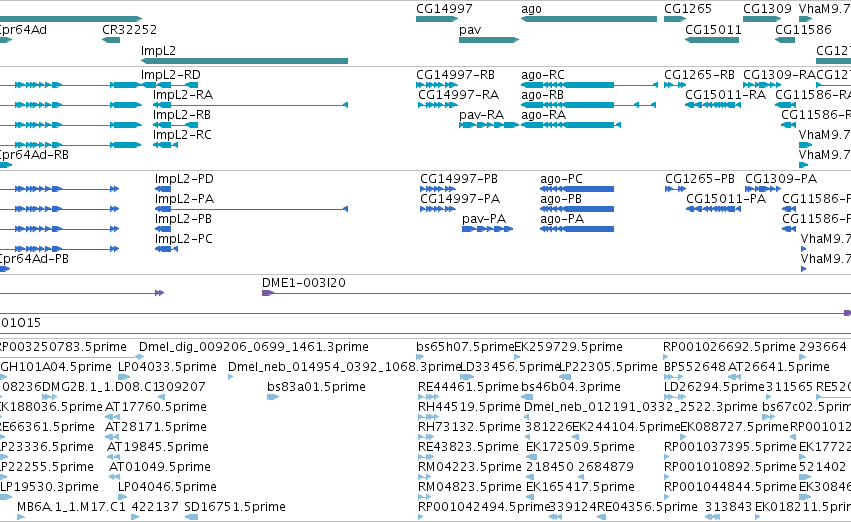Select the AT19845.5prime EST label
The height and width of the screenshot is (522, 851).
coord(158,448)
